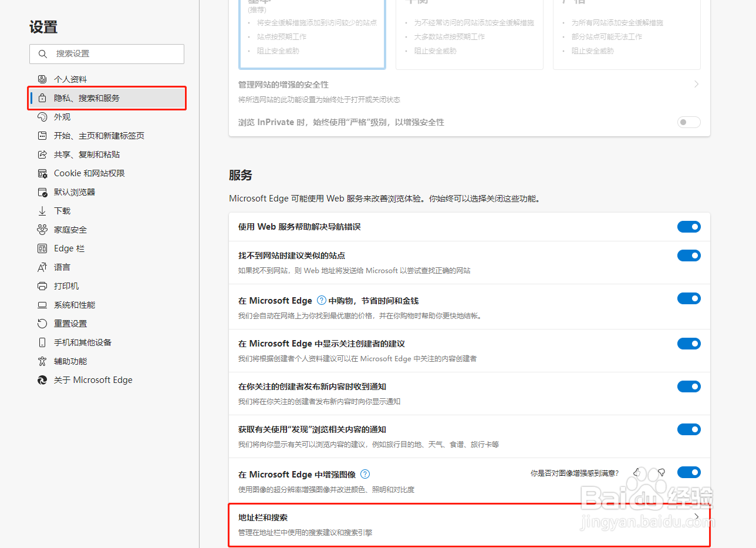Click the lock icon for 隐私、搜索和服务
The height and width of the screenshot is (548, 756).
42,98
